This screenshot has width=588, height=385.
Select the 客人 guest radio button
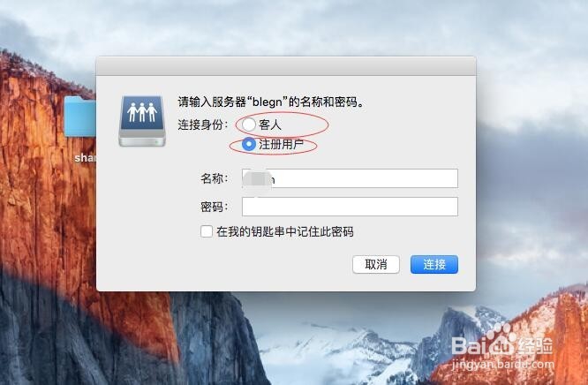[x=249, y=125]
